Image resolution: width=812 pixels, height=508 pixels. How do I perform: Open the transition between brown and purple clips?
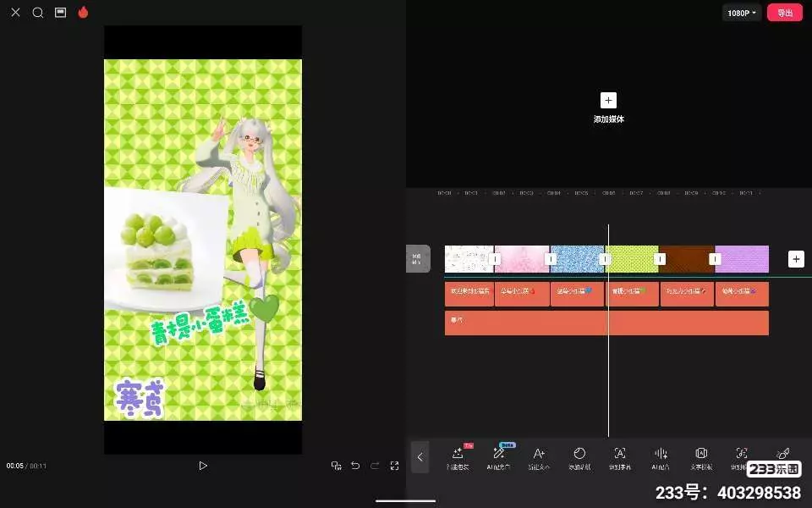pos(715,259)
